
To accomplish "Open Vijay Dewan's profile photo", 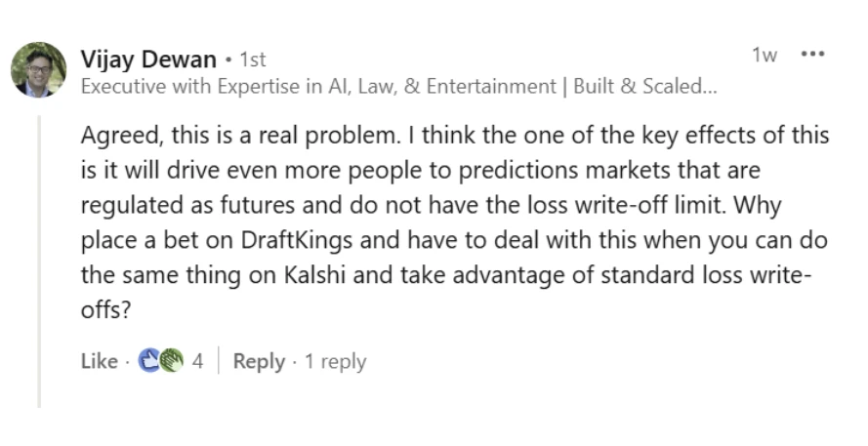I will point(39,69).
